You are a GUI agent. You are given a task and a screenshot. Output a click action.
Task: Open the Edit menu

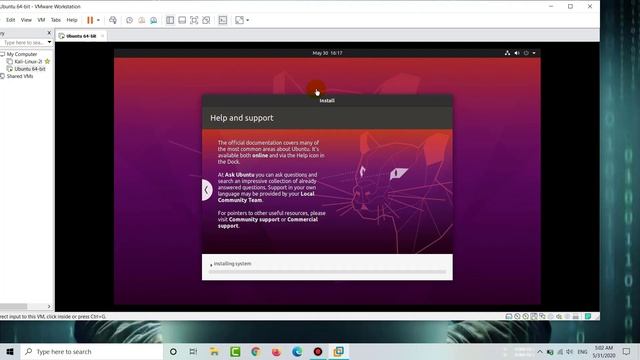click(x=11, y=20)
